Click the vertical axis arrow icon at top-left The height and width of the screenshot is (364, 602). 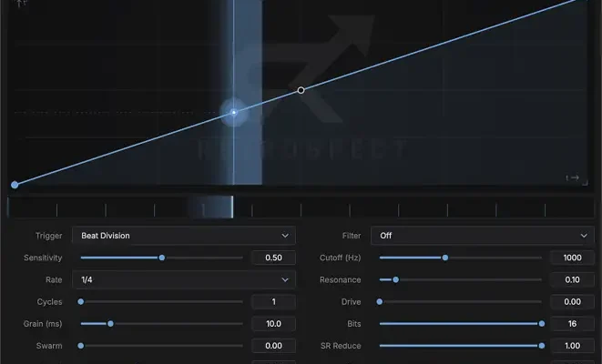coord(21,4)
